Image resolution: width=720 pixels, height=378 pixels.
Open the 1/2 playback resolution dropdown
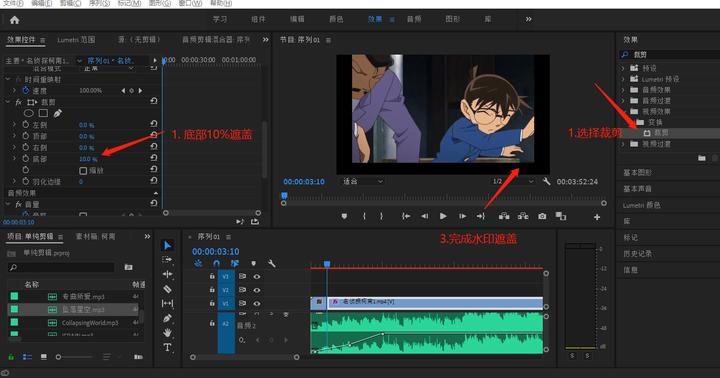coord(512,181)
